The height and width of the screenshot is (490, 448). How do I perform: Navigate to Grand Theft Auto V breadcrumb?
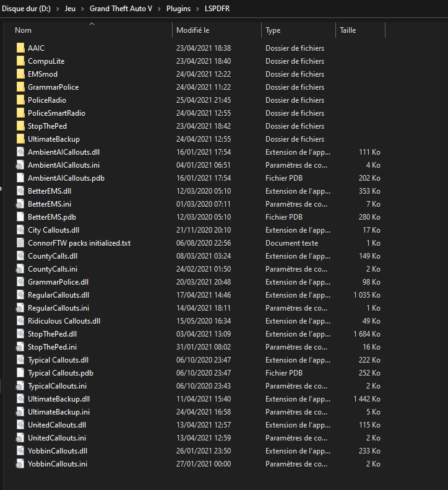pos(121,9)
